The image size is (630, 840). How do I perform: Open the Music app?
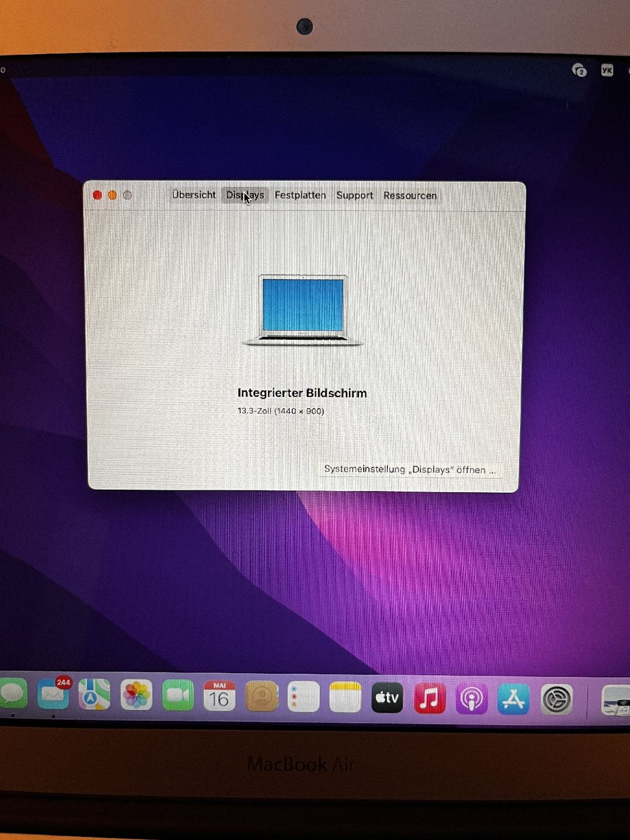(430, 699)
